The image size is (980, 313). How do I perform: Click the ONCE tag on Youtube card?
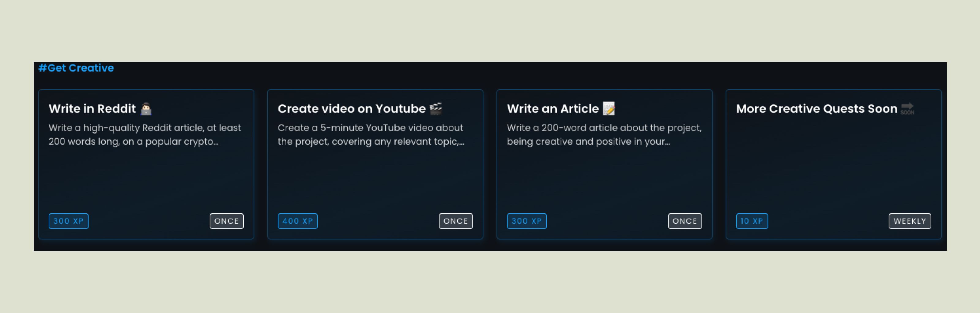point(455,221)
